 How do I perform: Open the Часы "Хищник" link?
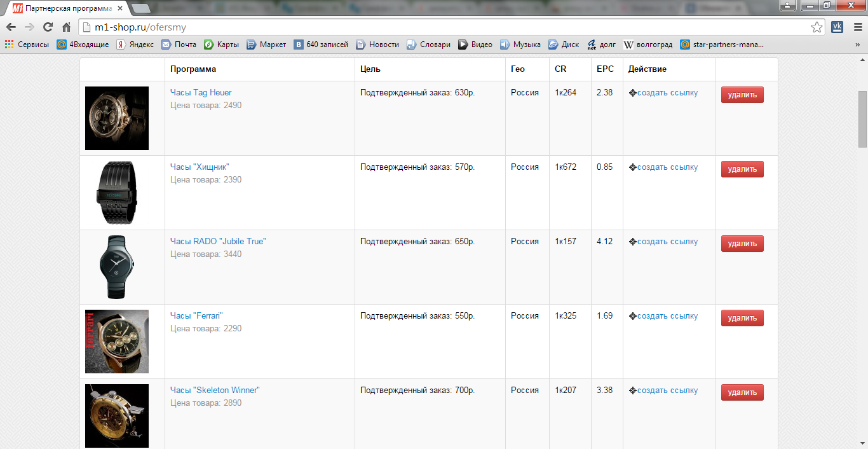click(x=200, y=167)
